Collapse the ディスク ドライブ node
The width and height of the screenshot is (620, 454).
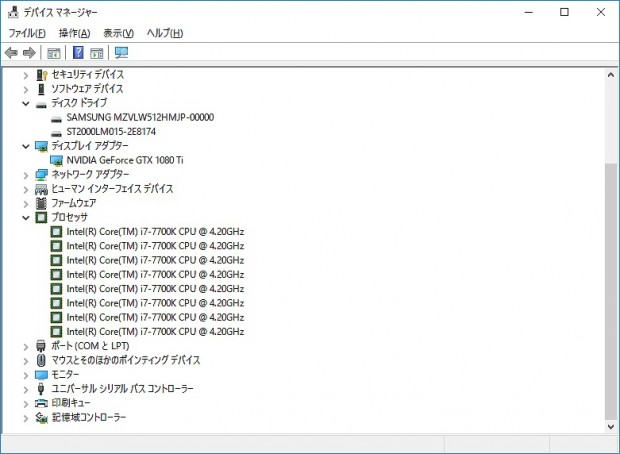26,104
